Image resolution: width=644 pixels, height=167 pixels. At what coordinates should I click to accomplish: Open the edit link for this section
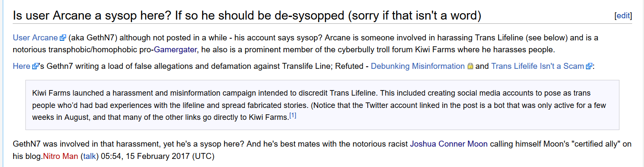click(623, 16)
